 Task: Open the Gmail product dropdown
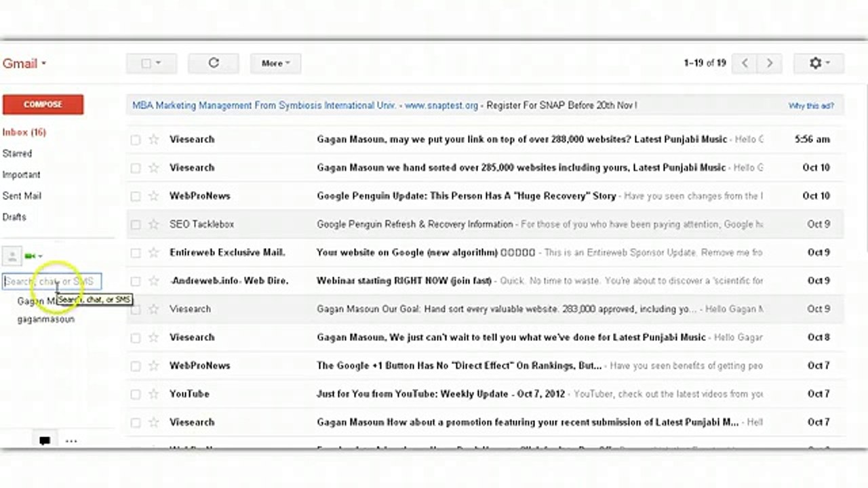coord(24,64)
